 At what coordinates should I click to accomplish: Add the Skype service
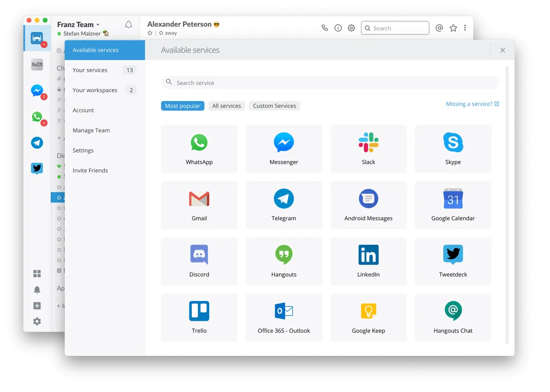(453, 149)
